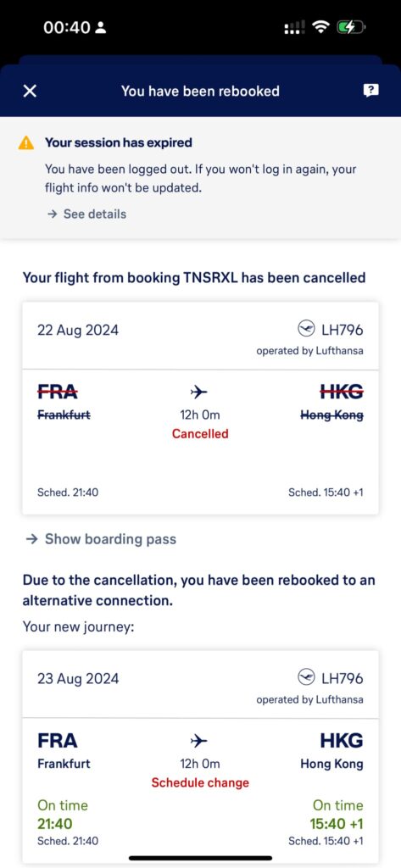
Task: Tap airplane icon on cancelled flight card
Action: point(199,392)
